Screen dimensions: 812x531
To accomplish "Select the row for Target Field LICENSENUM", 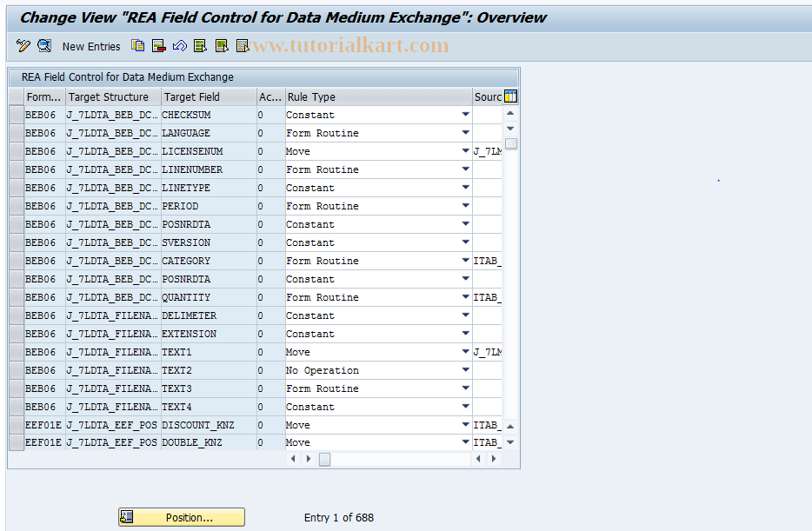I will (x=15, y=150).
